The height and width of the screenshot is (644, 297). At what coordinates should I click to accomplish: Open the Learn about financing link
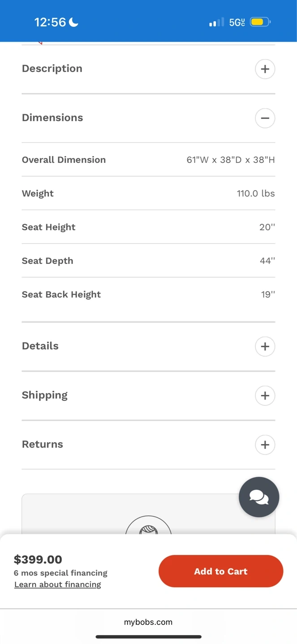[x=58, y=585]
